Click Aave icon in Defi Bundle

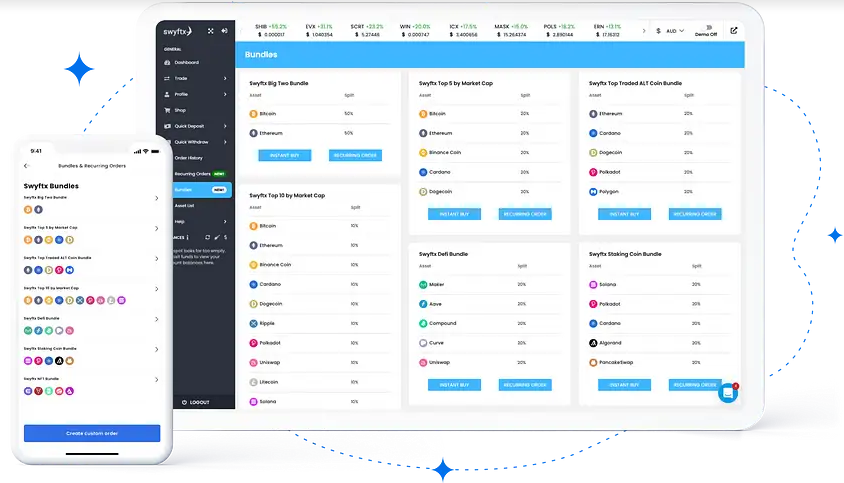point(423,304)
